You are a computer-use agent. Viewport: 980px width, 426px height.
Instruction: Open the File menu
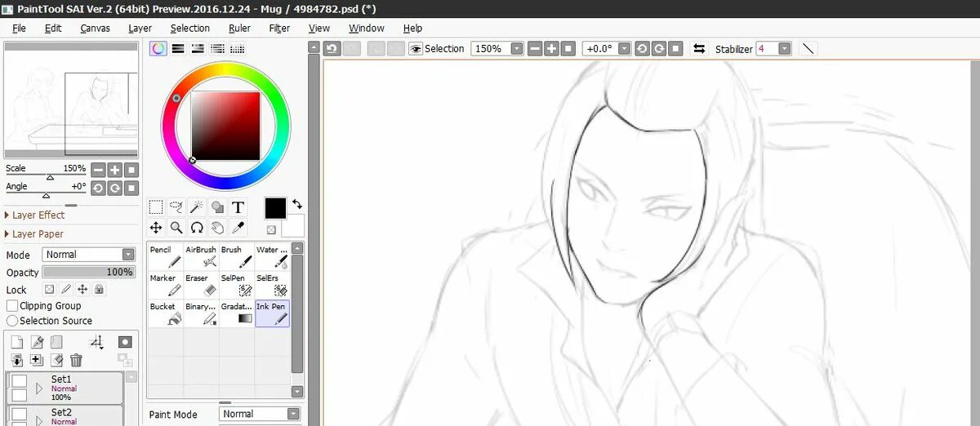point(20,28)
